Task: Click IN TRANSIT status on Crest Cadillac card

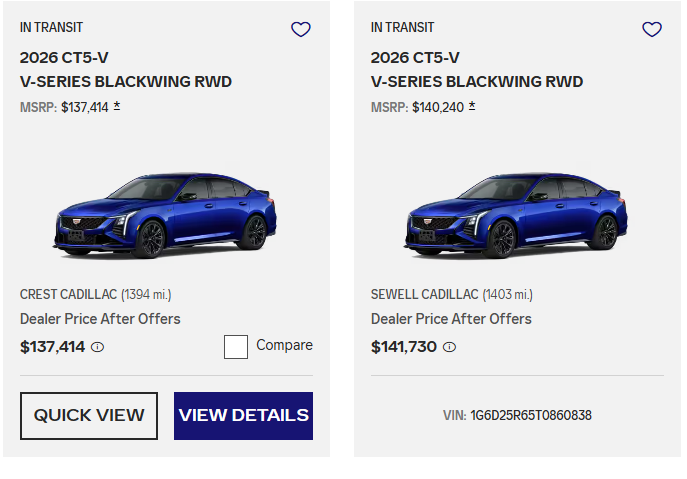Action: [x=51, y=28]
